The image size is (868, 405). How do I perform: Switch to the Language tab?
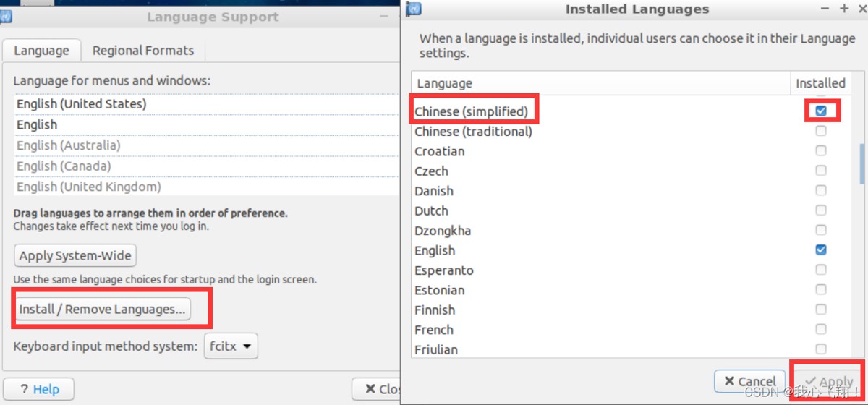pos(41,51)
